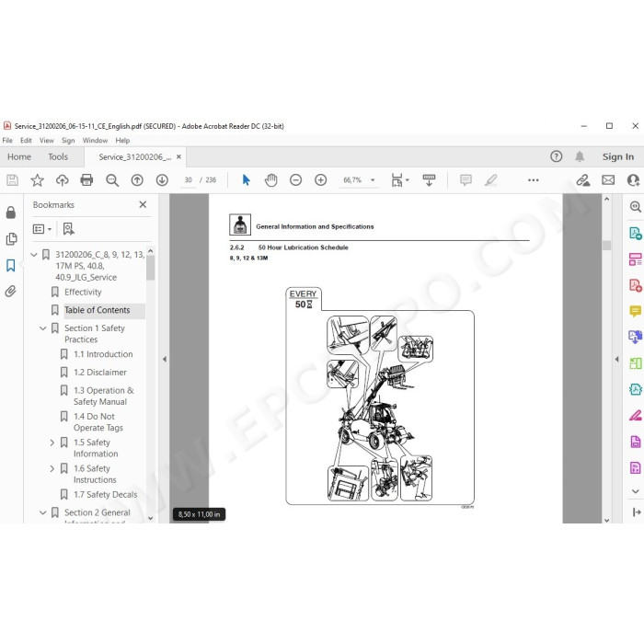Open bookmarks options dropdown
The height and width of the screenshot is (644, 644).
coord(42,229)
